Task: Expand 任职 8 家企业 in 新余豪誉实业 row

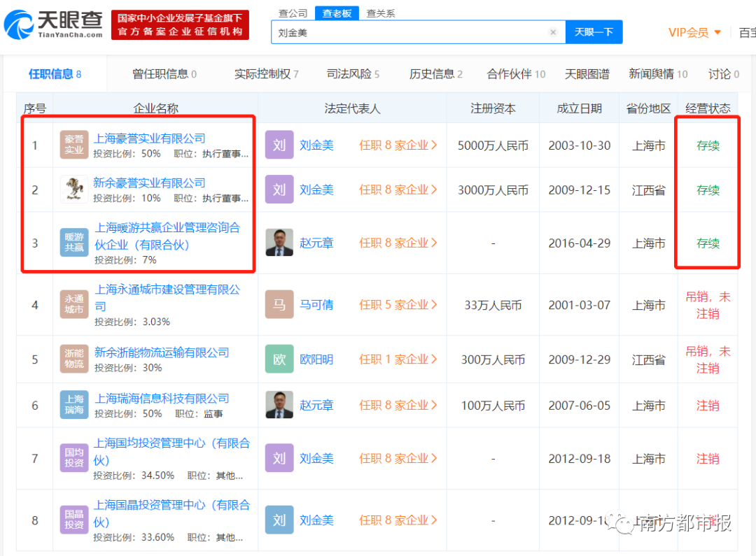Action: pyautogui.click(x=398, y=190)
